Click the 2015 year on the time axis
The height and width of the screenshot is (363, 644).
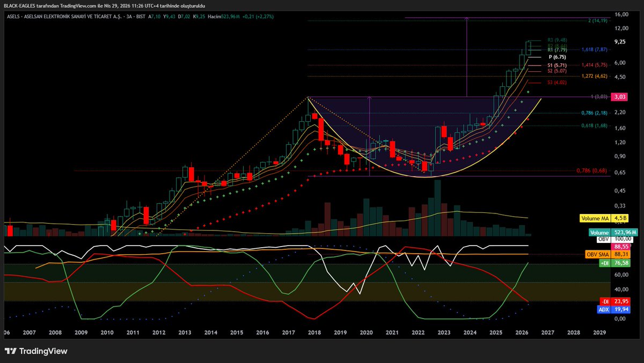pos(236,333)
